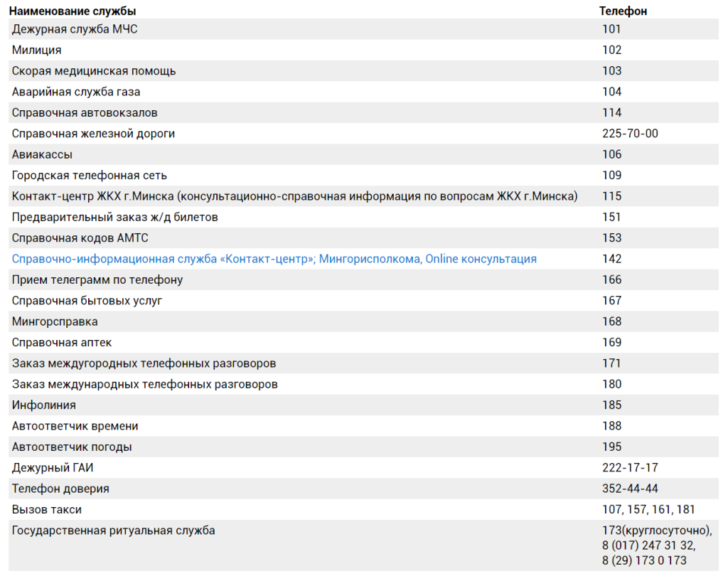This screenshot has width=728, height=586.
Task: Select Прием телеграмм по телефону
Action: [x=97, y=279]
